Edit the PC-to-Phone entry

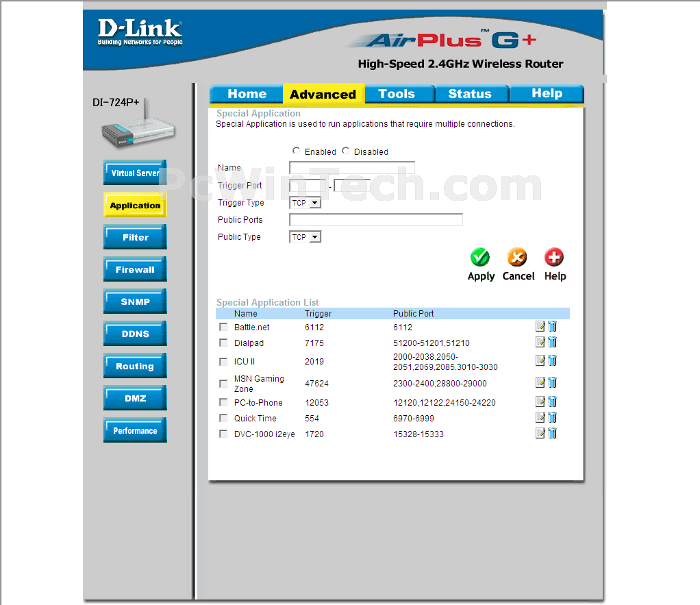(x=540, y=402)
